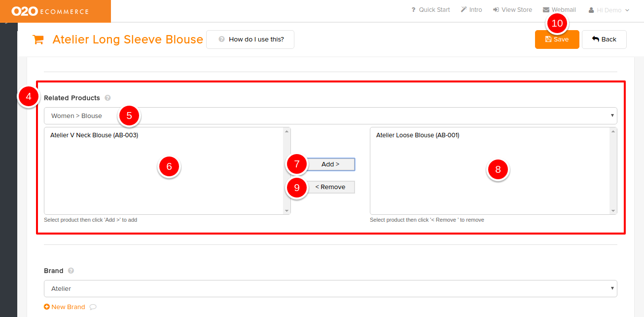Click the Back button
This screenshot has width=644, height=317.
click(x=604, y=40)
